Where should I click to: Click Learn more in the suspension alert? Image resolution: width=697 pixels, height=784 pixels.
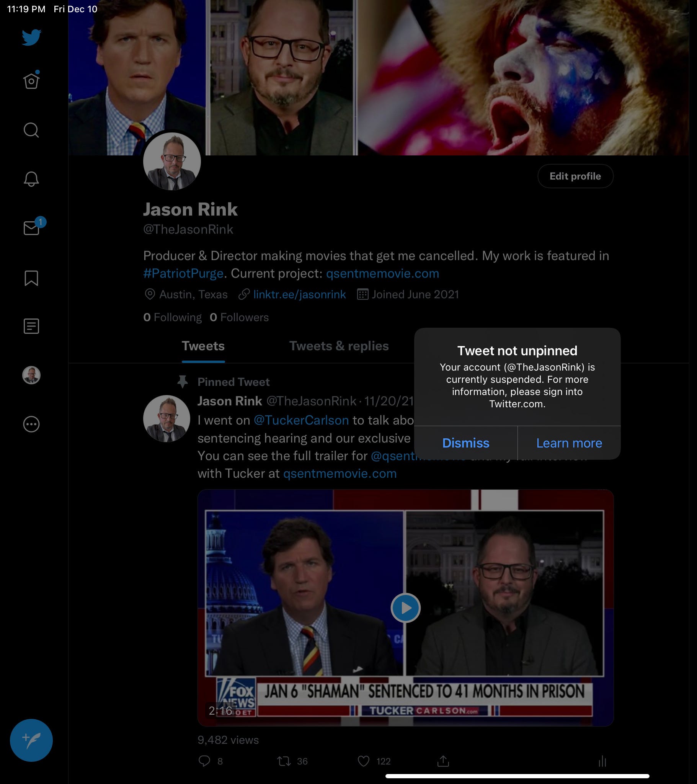point(569,443)
